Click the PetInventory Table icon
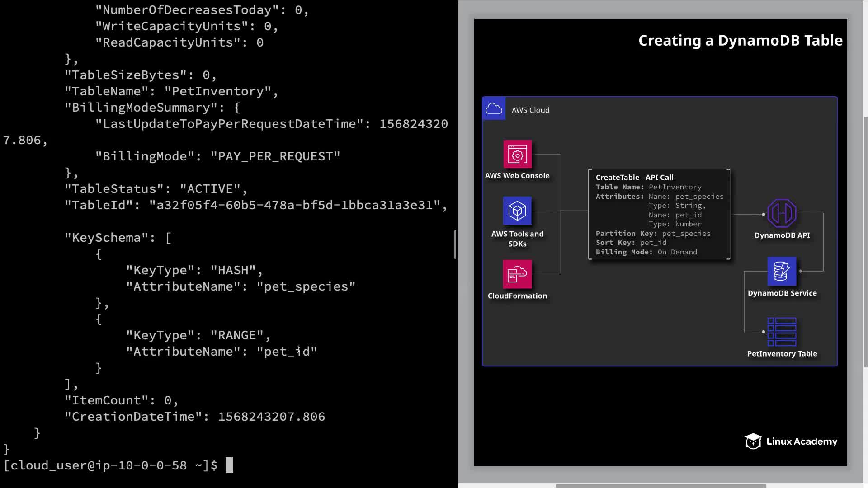 pyautogui.click(x=782, y=332)
